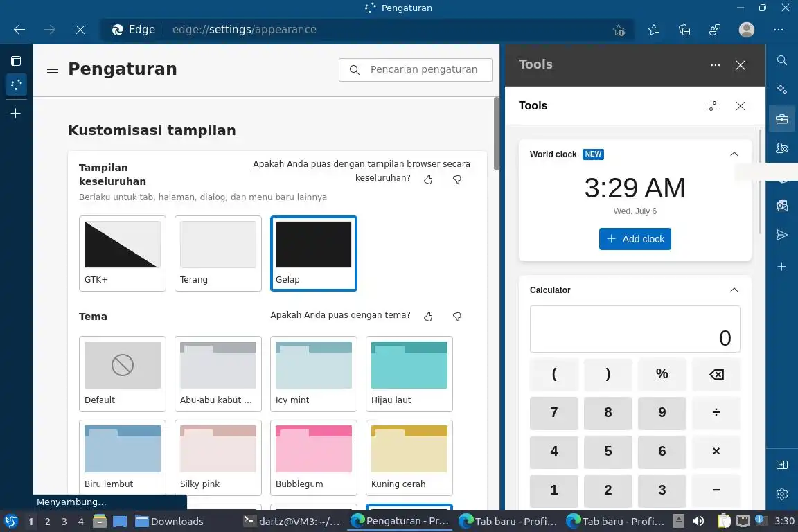Click the Add clock button
The image size is (798, 532).
pyautogui.click(x=635, y=239)
